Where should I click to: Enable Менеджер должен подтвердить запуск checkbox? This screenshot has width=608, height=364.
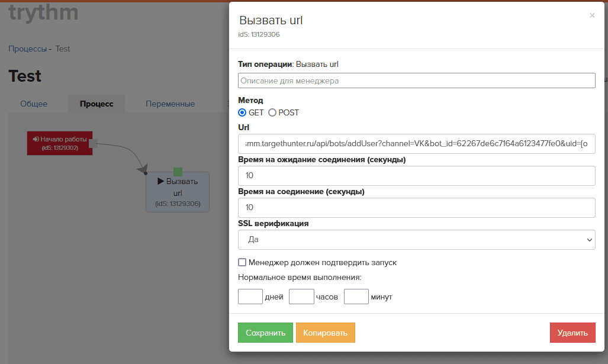click(242, 262)
